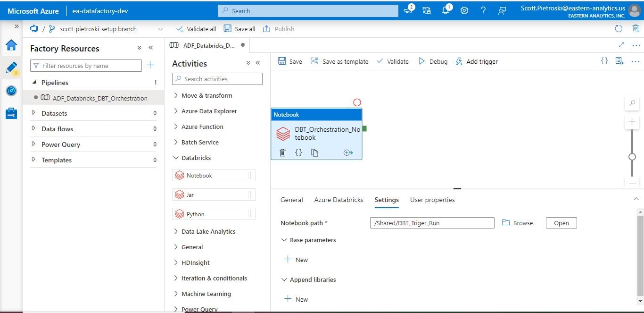Switch to the Azure Databricks tab
The image size is (644, 313).
[339, 200]
